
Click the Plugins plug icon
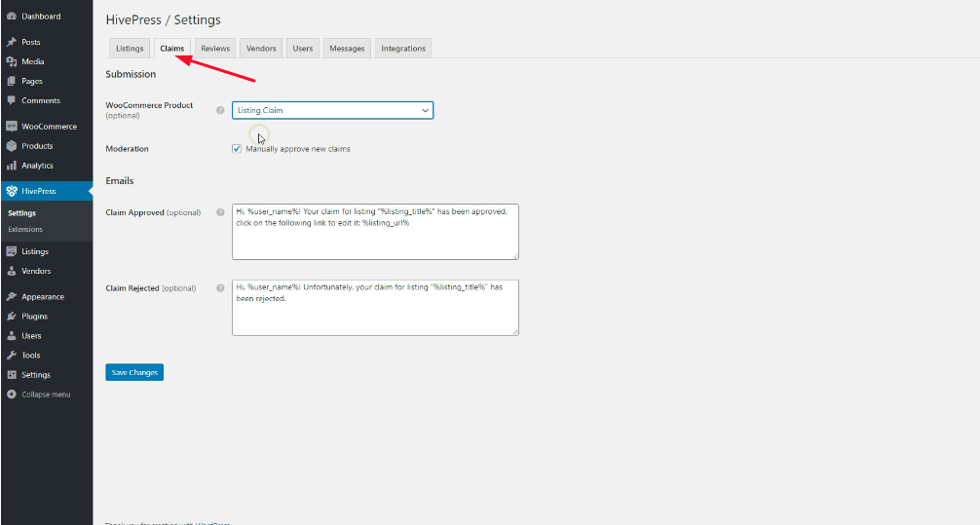[12, 317]
